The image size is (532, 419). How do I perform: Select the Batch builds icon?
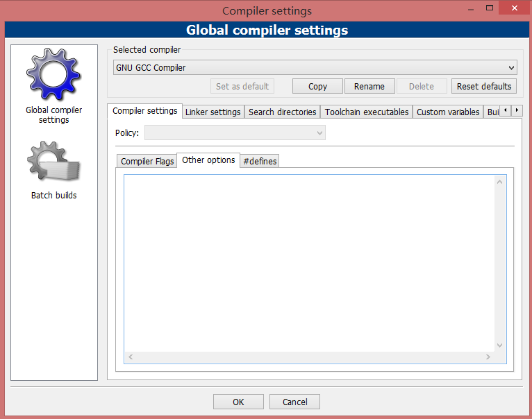pos(53,162)
